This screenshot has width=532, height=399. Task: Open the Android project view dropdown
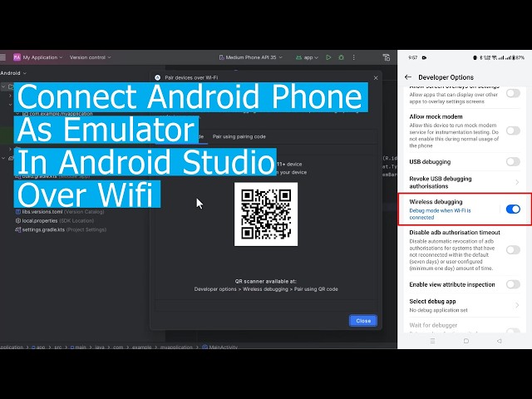[13, 73]
